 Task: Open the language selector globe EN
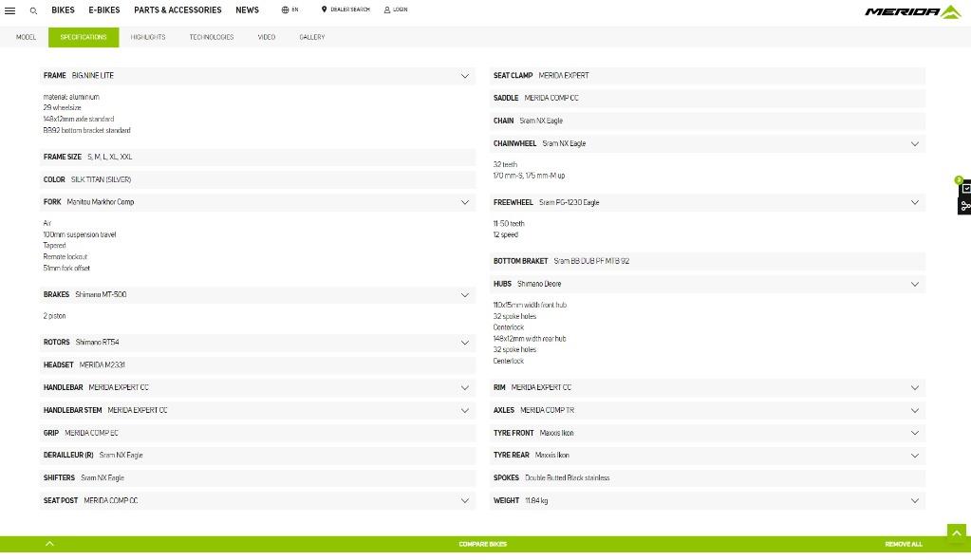[x=289, y=9]
